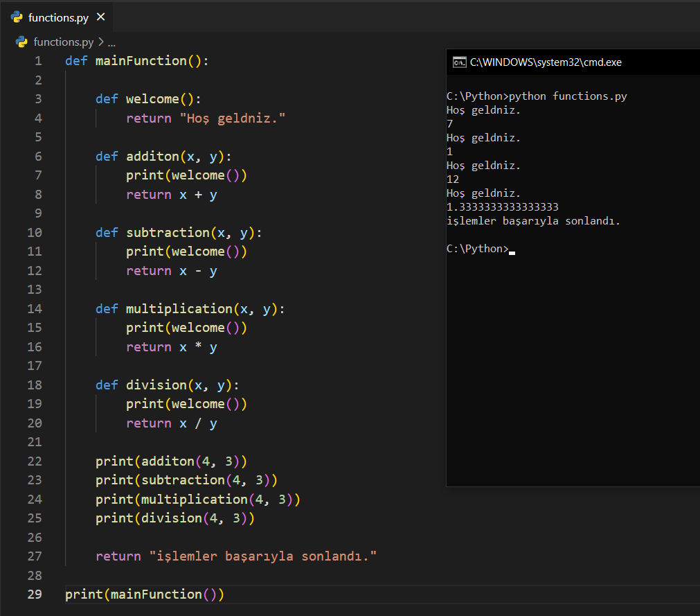
Task: Click the "işlemler başarıyla sonlandı." string on line 27
Action: pyautogui.click(x=263, y=556)
